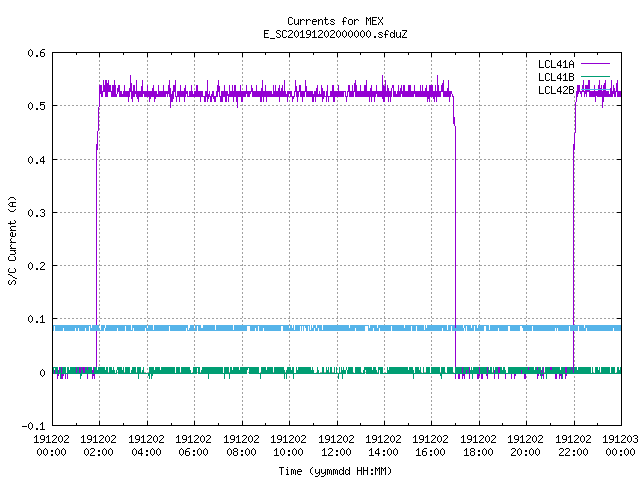Click the 191202 18:00 x-axis tick label
Viewport: 640px width, 480px height.
point(478,446)
